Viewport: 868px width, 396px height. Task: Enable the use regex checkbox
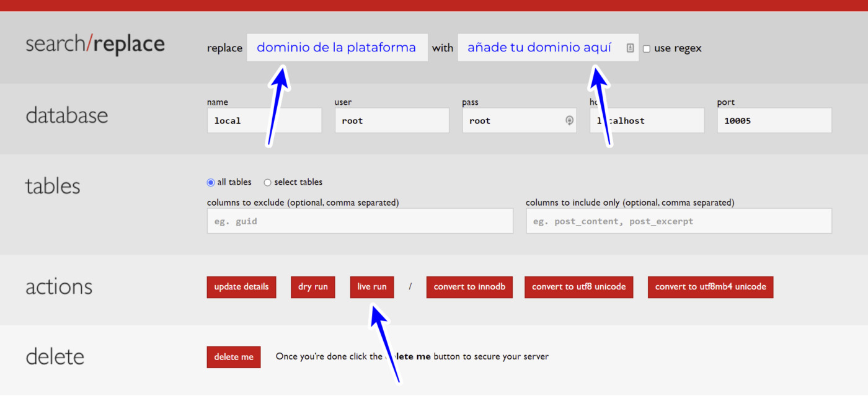(647, 48)
